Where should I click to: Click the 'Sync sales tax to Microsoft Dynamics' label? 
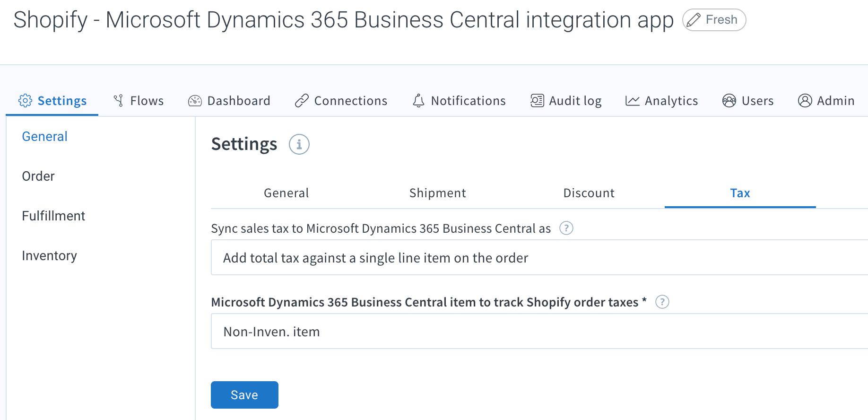(381, 228)
